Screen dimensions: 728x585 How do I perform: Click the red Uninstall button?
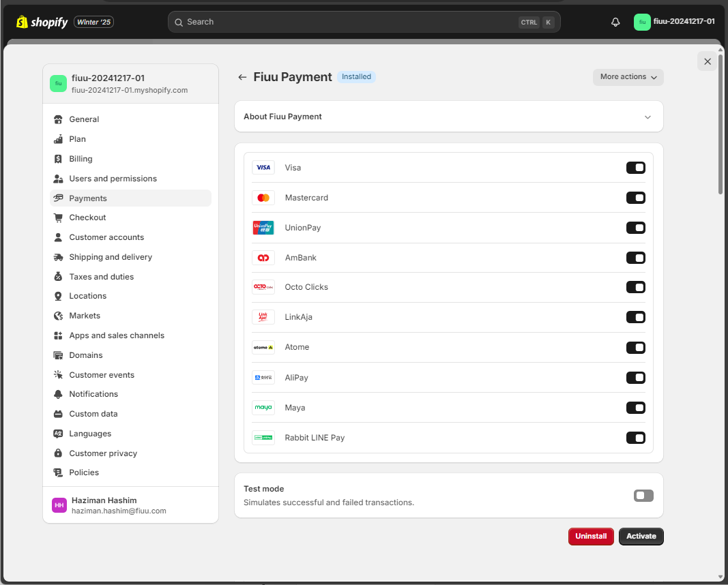[x=591, y=537]
